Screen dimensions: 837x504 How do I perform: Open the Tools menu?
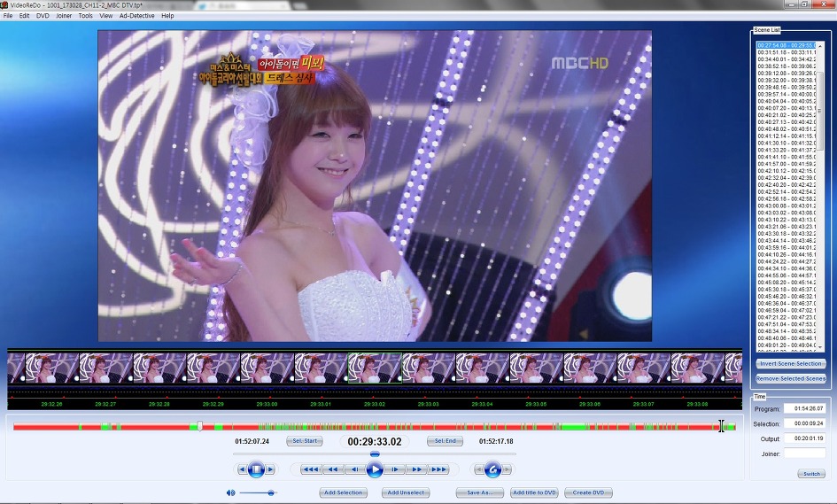point(85,16)
